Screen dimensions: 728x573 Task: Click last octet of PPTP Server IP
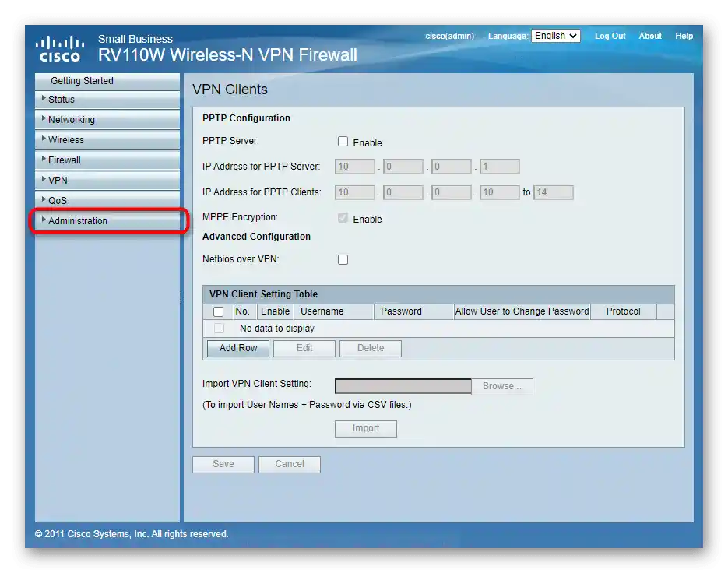tap(500, 167)
